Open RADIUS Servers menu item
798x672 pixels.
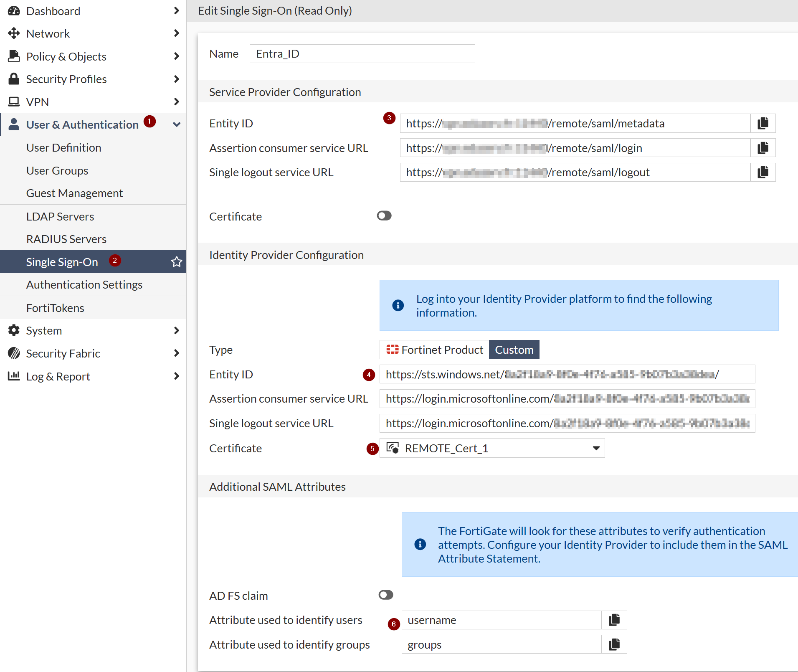click(66, 239)
